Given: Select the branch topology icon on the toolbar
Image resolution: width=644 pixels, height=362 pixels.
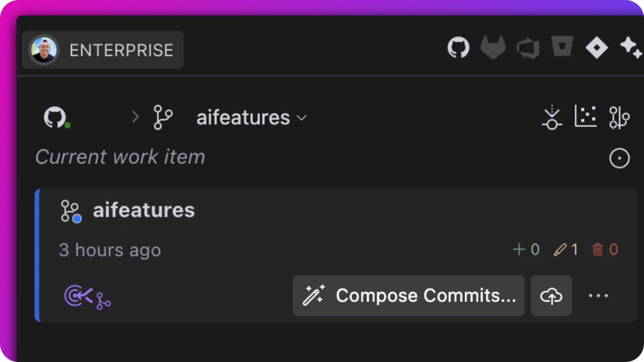Looking at the screenshot, I should [x=619, y=117].
